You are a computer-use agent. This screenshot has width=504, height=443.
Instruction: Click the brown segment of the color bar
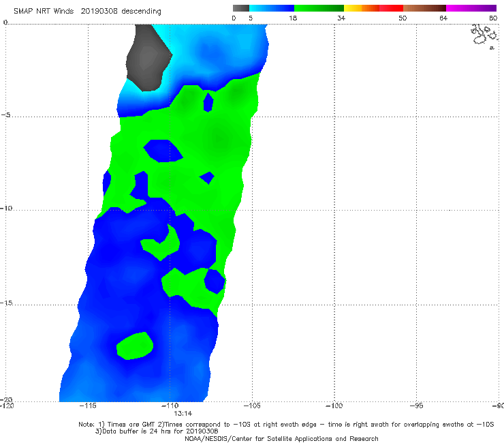coord(424,8)
